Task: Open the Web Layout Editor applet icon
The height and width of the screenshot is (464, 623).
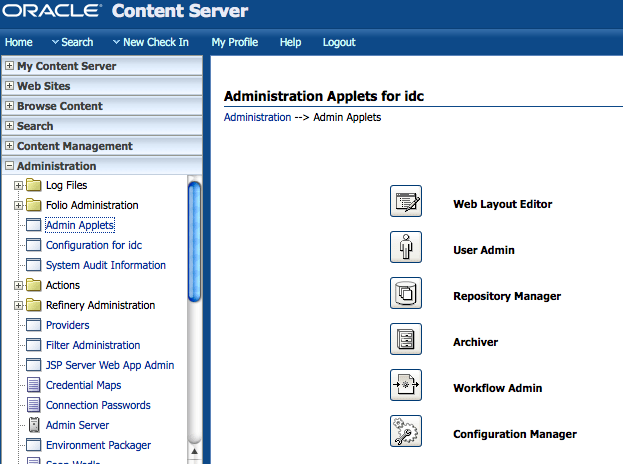Action: click(x=405, y=202)
